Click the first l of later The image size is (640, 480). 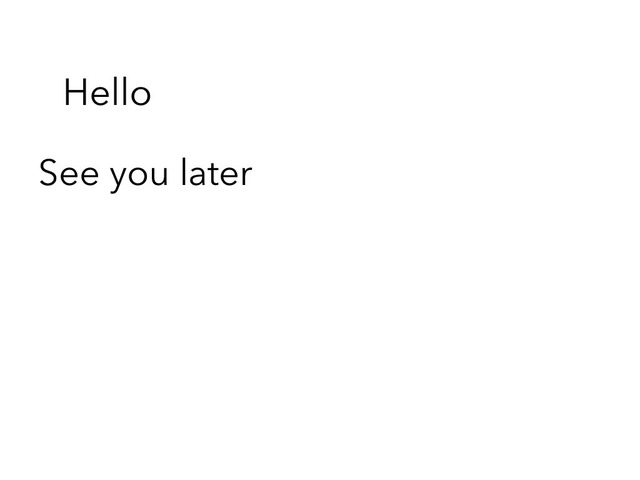pyautogui.click(x=183, y=172)
